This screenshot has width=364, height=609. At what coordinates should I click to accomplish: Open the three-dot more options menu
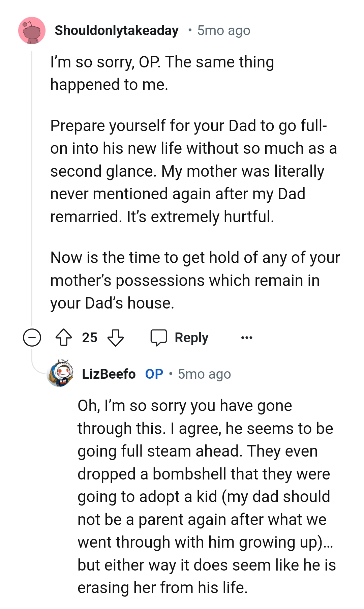pos(247,338)
